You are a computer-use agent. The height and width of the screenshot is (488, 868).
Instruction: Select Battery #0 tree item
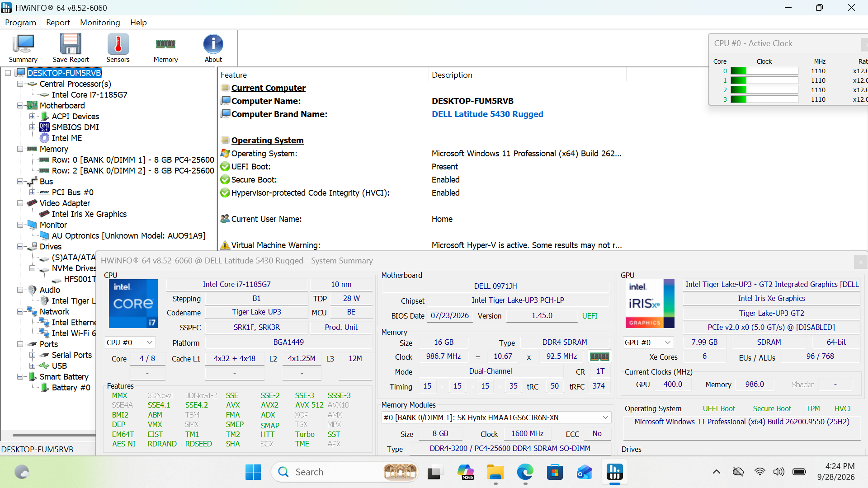[x=71, y=387]
